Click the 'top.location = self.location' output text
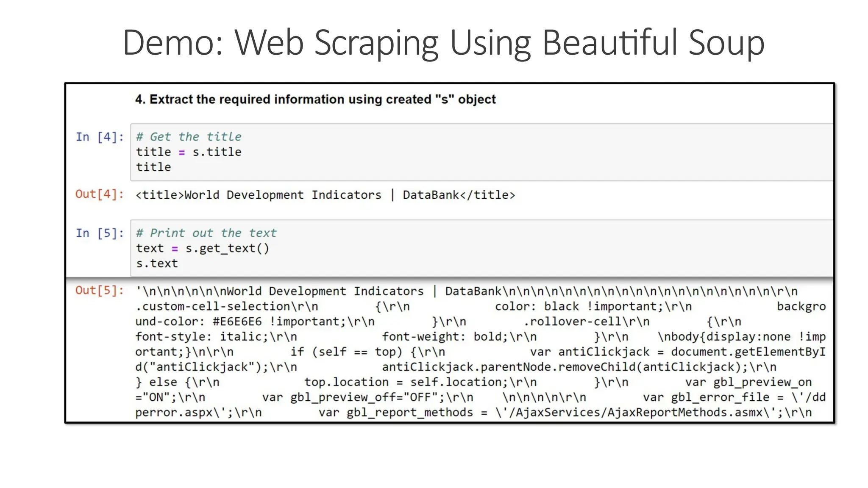Viewport: 868px width, 488px height. 406,382
